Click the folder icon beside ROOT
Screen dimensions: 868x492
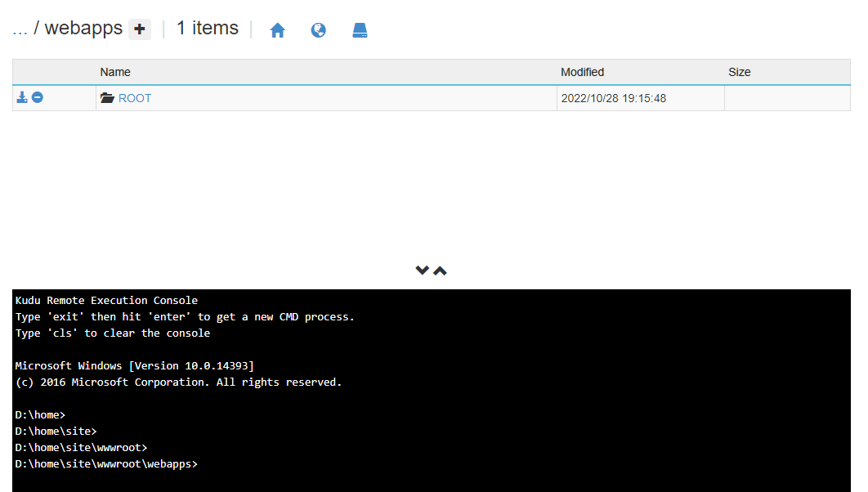click(x=107, y=97)
